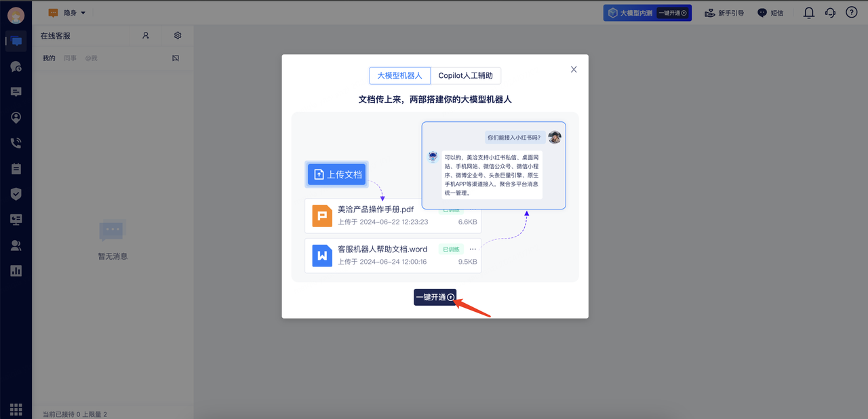868x419 pixels.
Task: Open the visitor location pin sidebar icon
Action: [16, 117]
